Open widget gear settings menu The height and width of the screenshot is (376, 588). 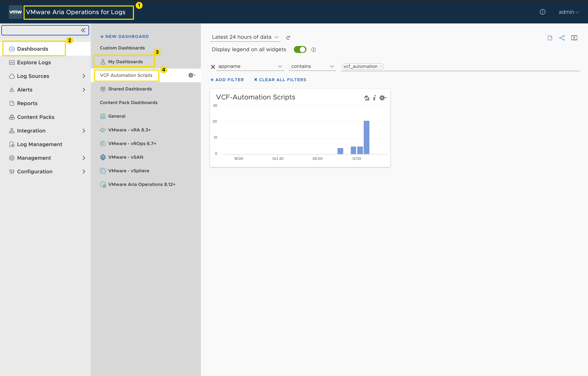(383, 98)
